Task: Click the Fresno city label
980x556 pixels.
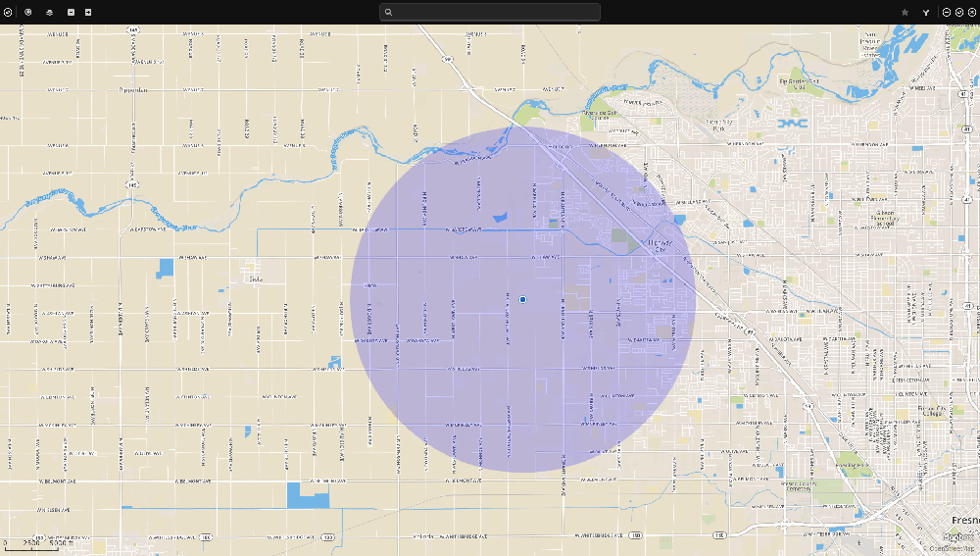Action: (965, 521)
